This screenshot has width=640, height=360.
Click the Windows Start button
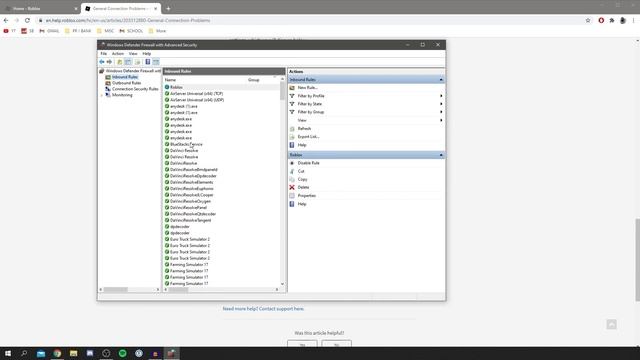[x=8, y=353]
